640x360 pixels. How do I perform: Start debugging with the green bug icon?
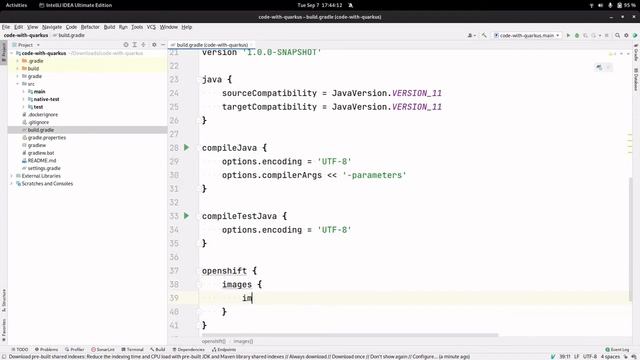click(577, 36)
